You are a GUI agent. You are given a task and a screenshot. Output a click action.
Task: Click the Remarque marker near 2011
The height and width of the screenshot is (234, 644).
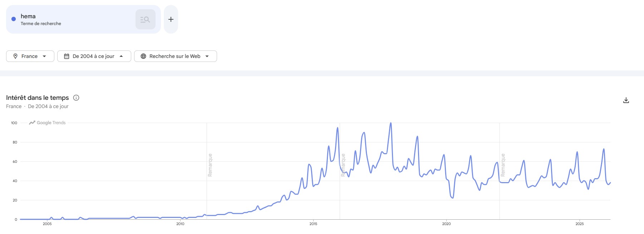click(210, 165)
